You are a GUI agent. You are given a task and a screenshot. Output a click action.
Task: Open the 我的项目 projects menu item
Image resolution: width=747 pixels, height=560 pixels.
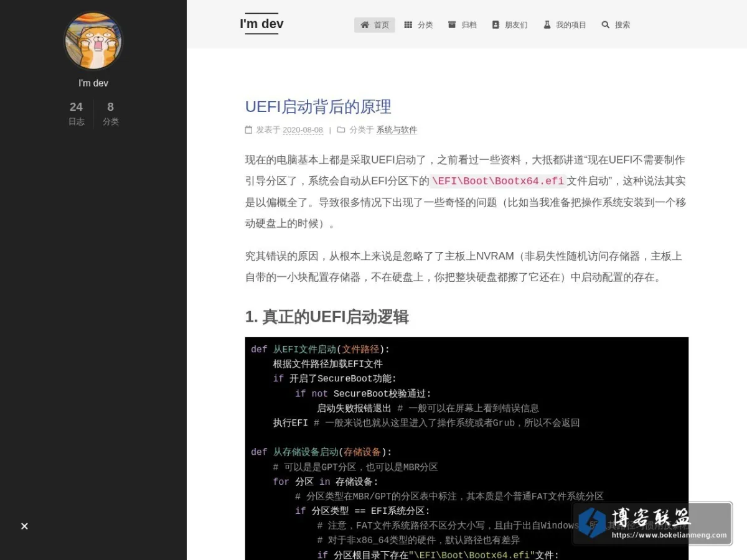[x=565, y=25]
